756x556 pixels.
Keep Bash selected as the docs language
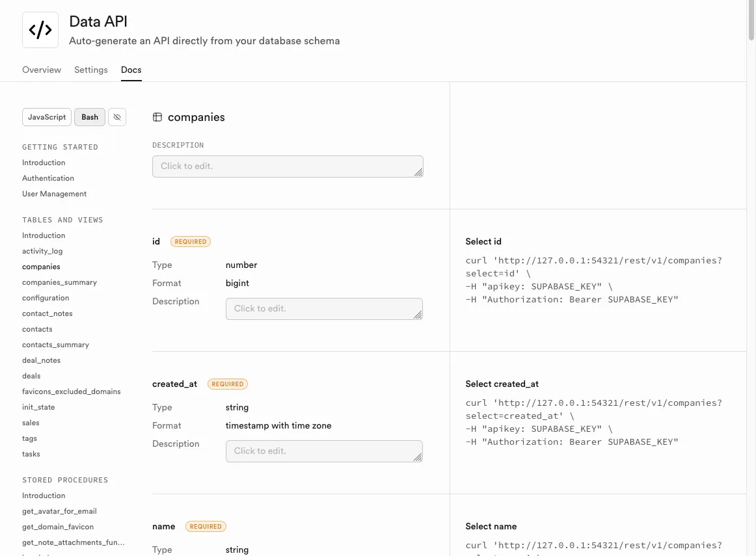pos(89,117)
